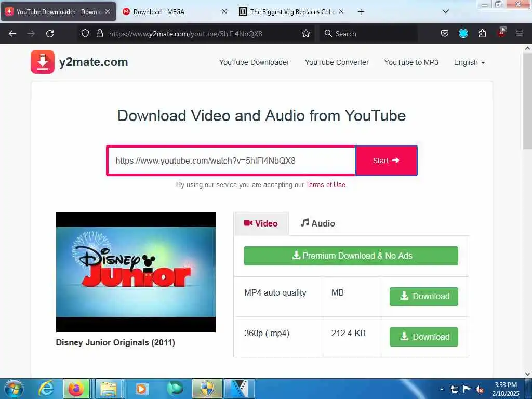Image resolution: width=532 pixels, height=399 pixels.
Task: Click the pink Start button
Action: (x=386, y=161)
